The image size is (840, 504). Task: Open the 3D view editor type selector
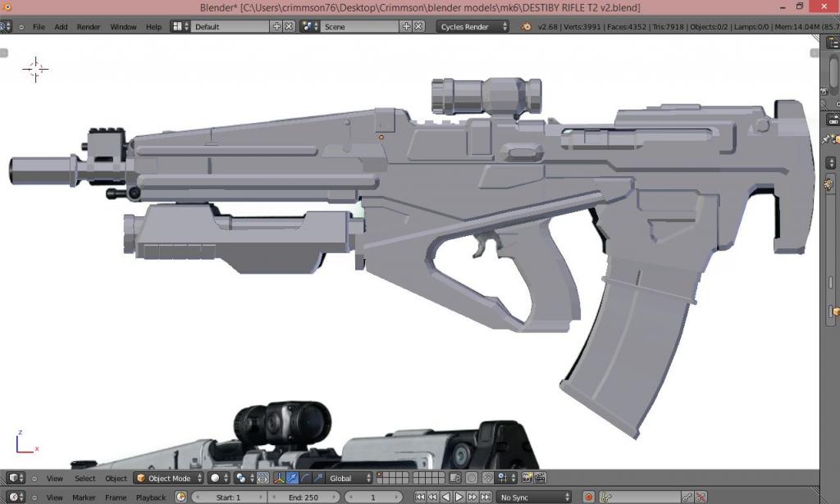click(x=16, y=478)
